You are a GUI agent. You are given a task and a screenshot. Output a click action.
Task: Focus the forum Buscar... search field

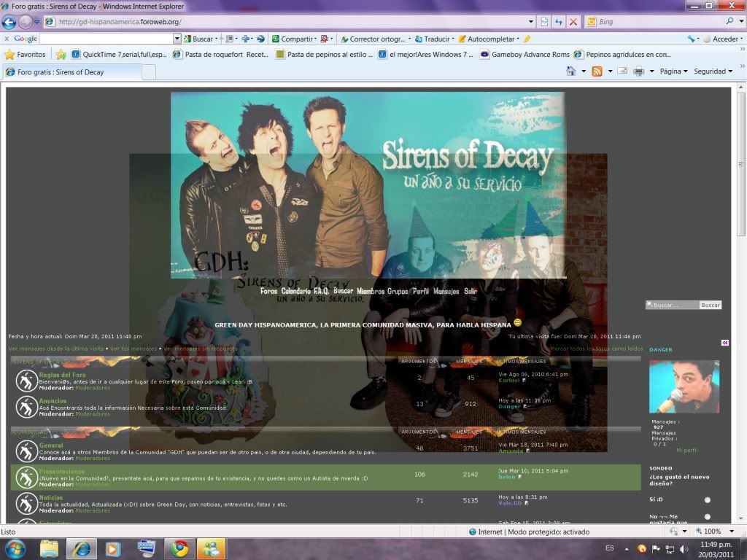[x=673, y=305]
